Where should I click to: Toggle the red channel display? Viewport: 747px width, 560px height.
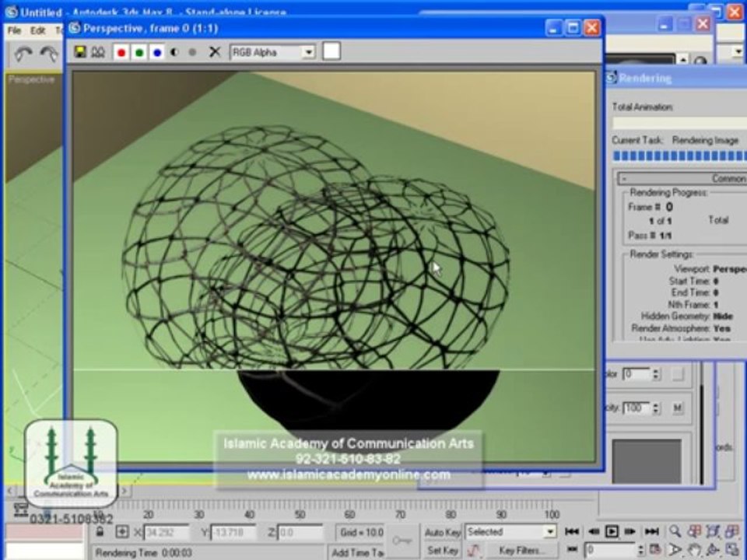click(121, 52)
